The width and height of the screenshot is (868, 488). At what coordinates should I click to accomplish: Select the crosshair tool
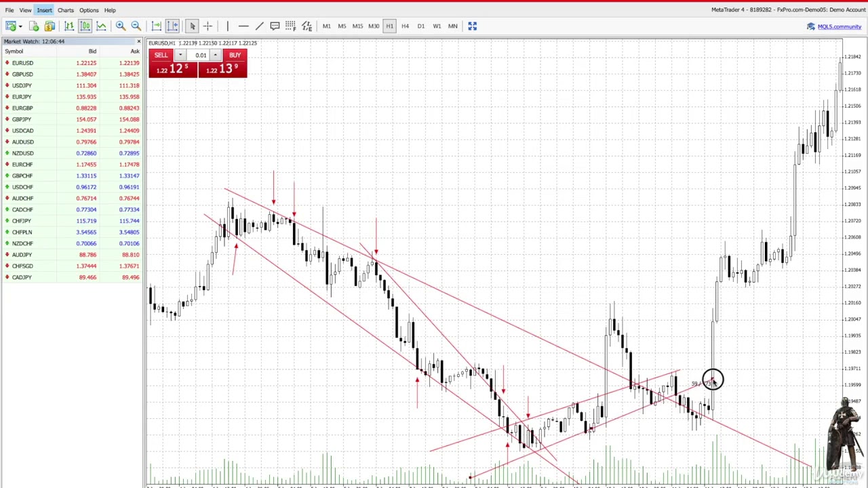[208, 26]
